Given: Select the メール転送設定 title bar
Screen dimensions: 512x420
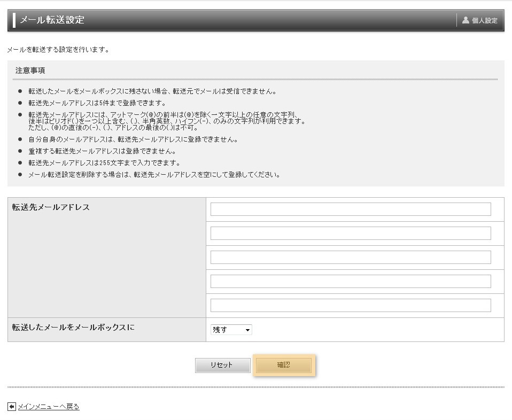Looking at the screenshot, I should pyautogui.click(x=51, y=19).
